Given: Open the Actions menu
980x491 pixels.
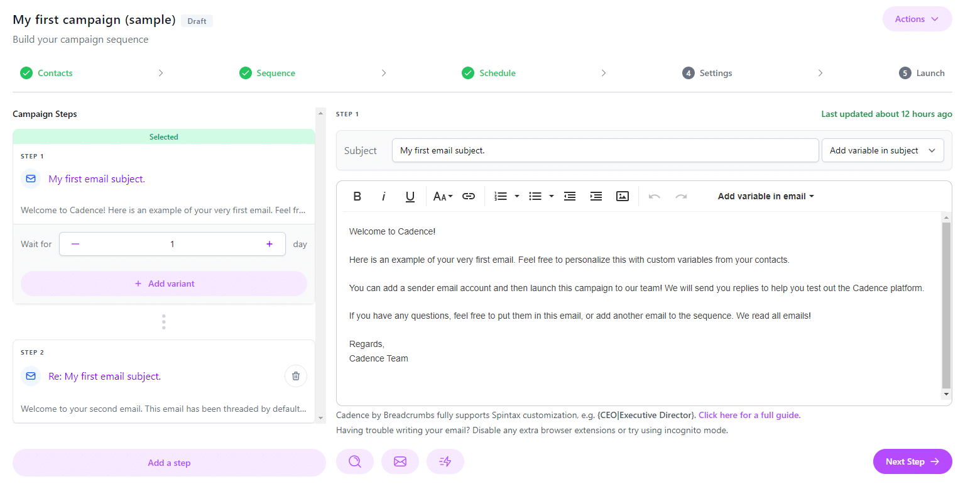Looking at the screenshot, I should (916, 19).
